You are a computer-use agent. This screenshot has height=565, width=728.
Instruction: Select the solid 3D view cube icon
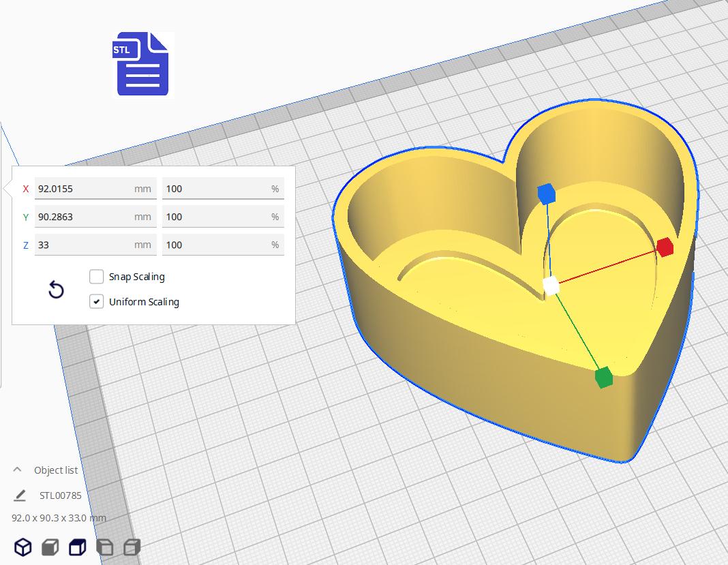pos(22,547)
